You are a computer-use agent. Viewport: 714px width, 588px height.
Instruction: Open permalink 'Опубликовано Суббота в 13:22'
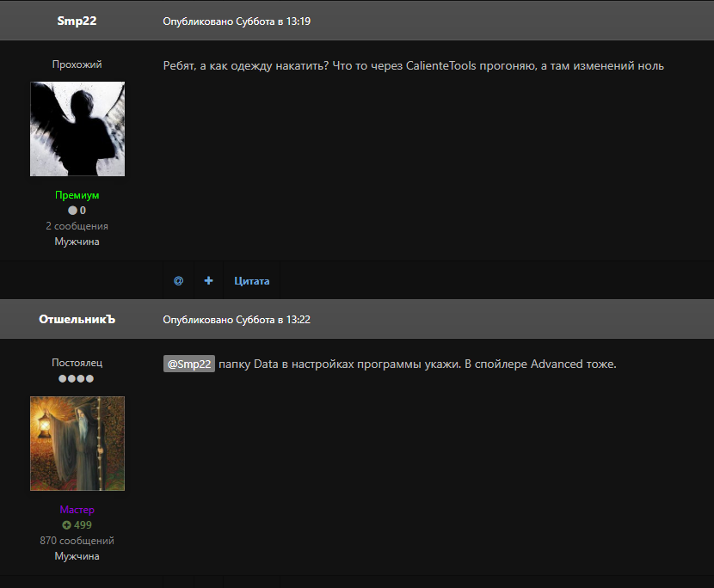pos(237,320)
